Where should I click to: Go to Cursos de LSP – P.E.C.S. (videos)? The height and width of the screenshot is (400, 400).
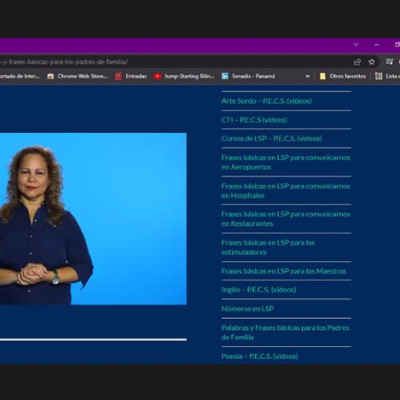pos(272,138)
